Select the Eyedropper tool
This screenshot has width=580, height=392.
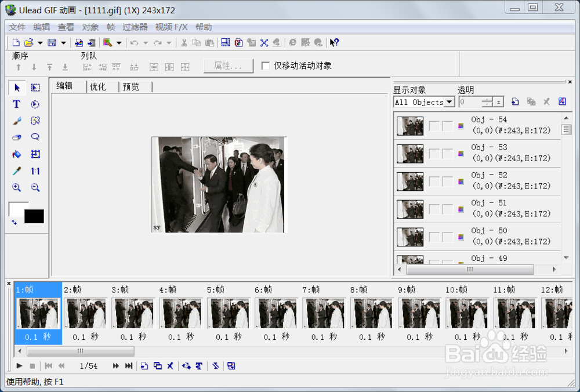(17, 171)
